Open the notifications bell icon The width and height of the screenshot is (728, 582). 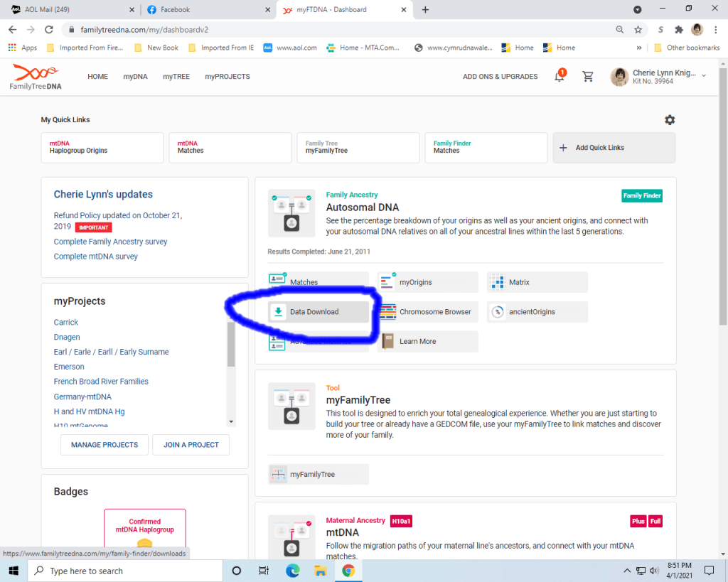[x=560, y=77]
